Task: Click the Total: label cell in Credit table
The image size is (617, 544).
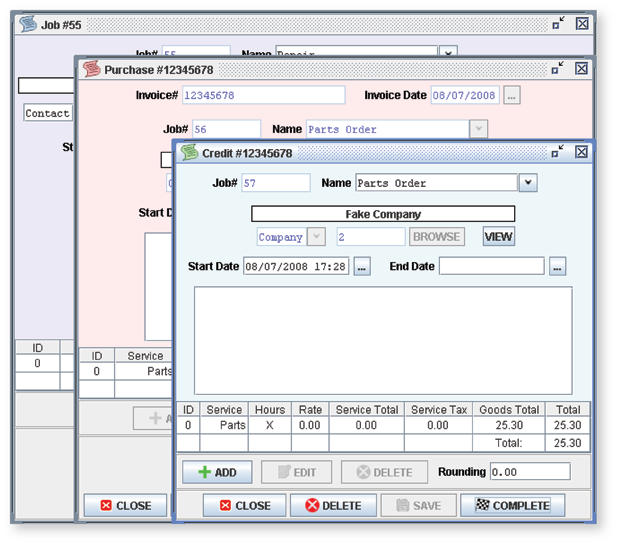Action: tap(509, 443)
